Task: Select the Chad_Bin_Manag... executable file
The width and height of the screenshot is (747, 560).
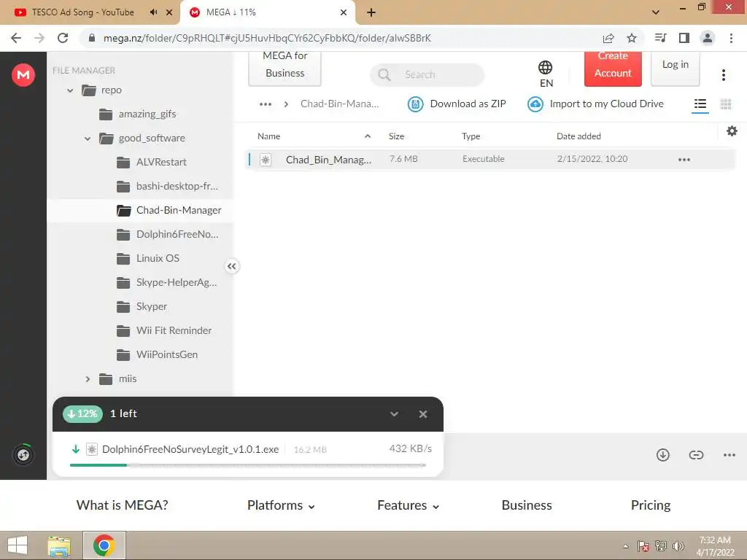Action: coord(491,160)
